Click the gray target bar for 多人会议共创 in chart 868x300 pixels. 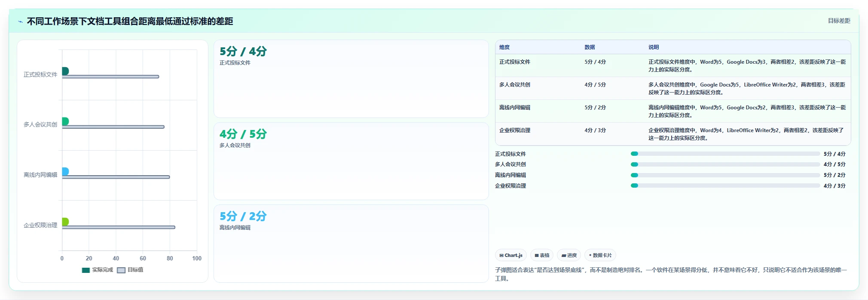point(113,127)
